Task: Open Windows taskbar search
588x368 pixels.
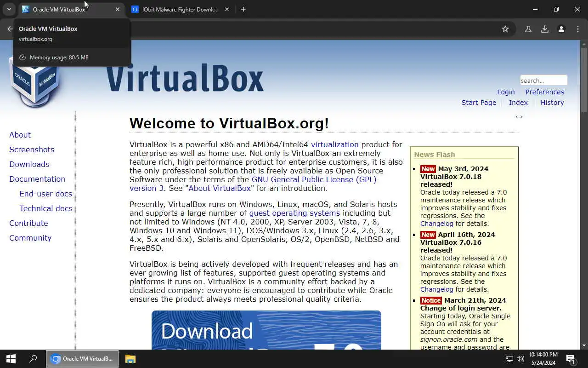Action: point(33,359)
